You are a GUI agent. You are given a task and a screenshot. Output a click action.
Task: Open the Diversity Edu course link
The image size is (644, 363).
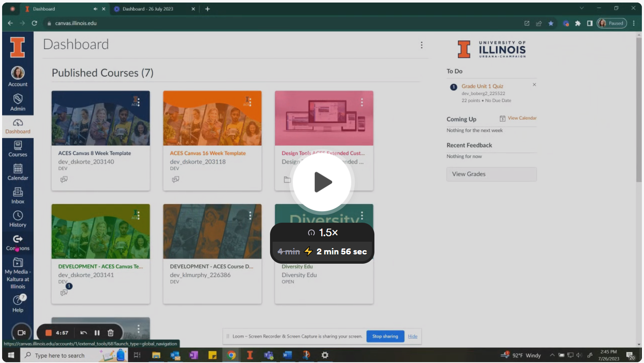click(297, 267)
